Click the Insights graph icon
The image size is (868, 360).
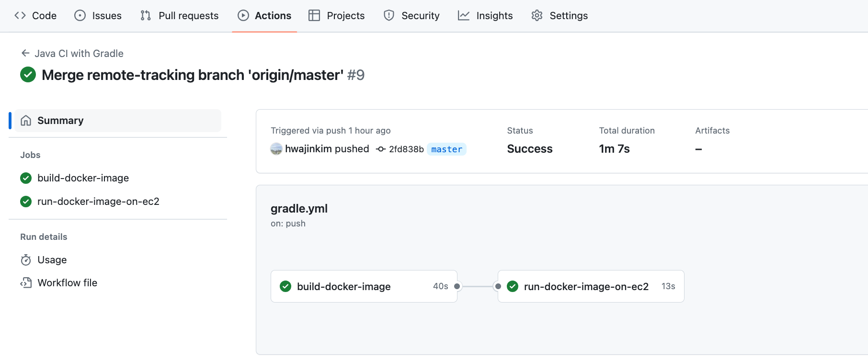464,16
